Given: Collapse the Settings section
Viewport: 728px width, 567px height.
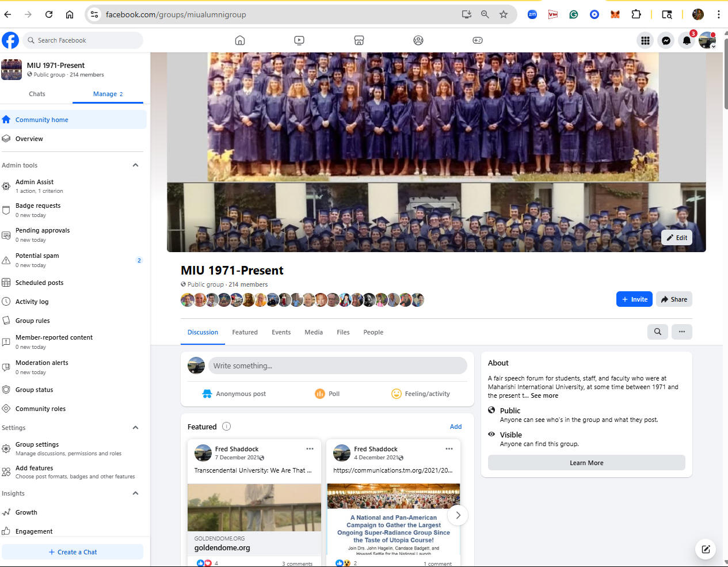Looking at the screenshot, I should coord(135,428).
